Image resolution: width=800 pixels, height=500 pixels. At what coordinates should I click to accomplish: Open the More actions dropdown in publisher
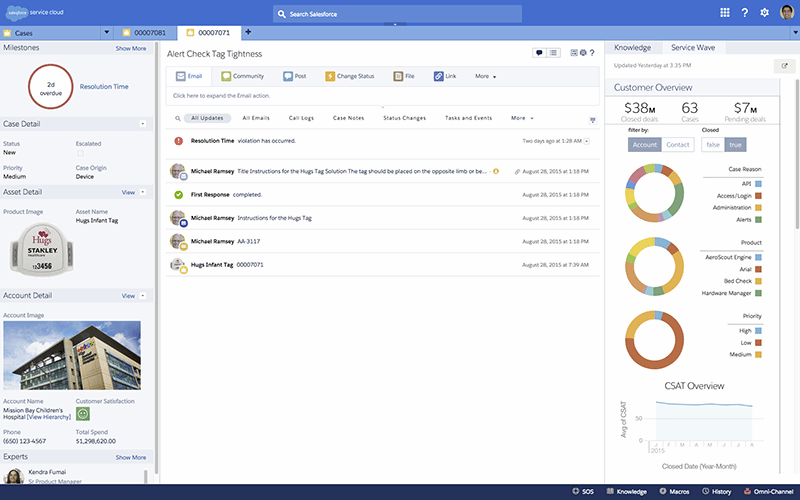click(x=486, y=76)
